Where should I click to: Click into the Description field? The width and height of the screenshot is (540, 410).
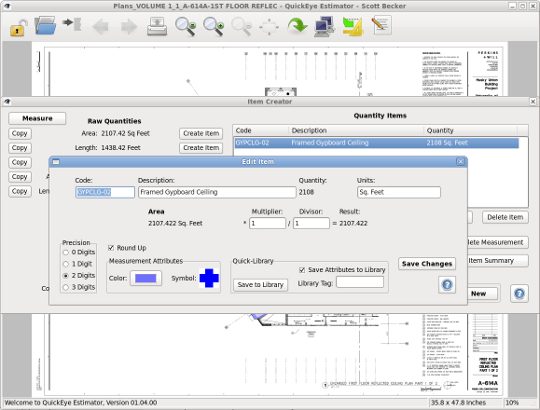(x=217, y=192)
